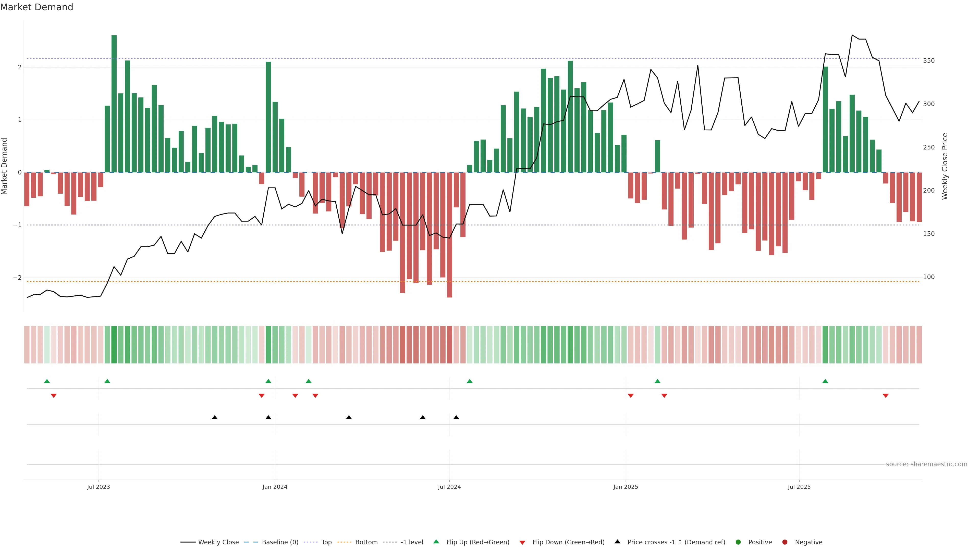Click Positive green circle legend icon
The width and height of the screenshot is (980, 551).
click(x=738, y=542)
